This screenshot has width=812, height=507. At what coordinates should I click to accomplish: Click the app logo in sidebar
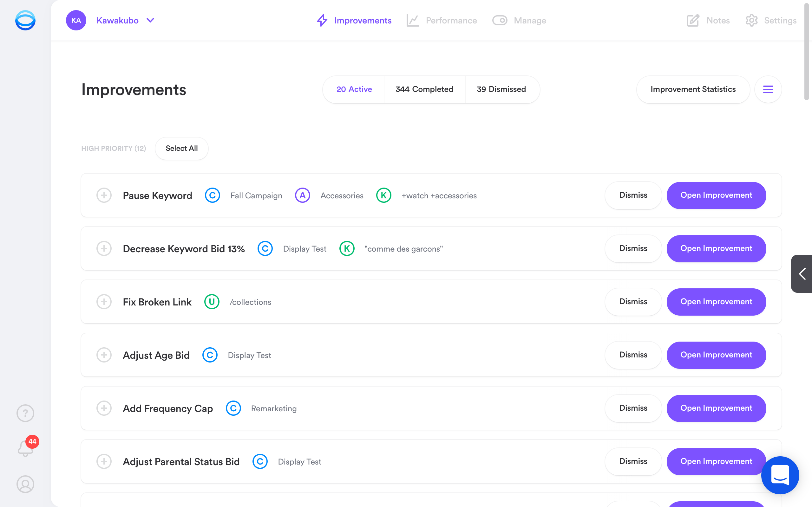tap(25, 21)
